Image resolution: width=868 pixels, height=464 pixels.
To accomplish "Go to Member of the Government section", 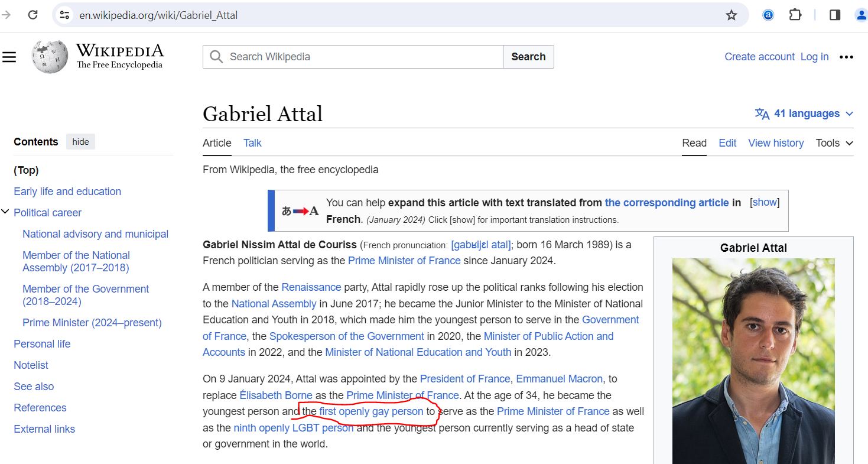I will pyautogui.click(x=86, y=295).
